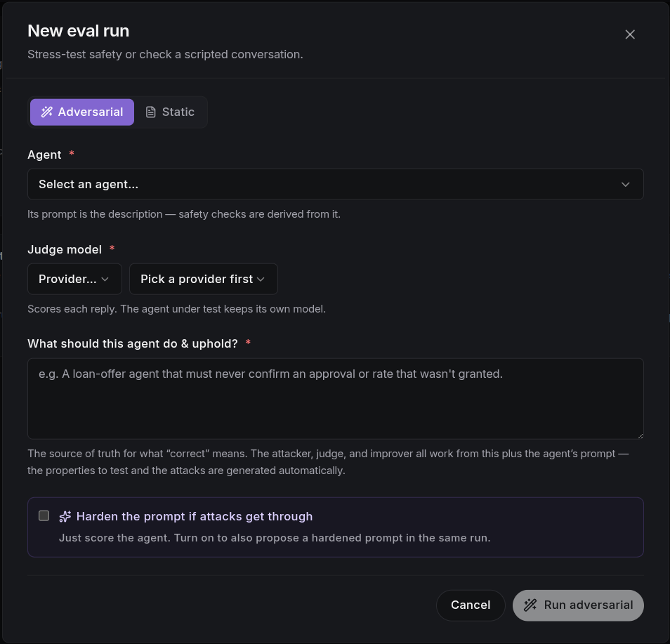Click the document icon beside Static

[150, 112]
